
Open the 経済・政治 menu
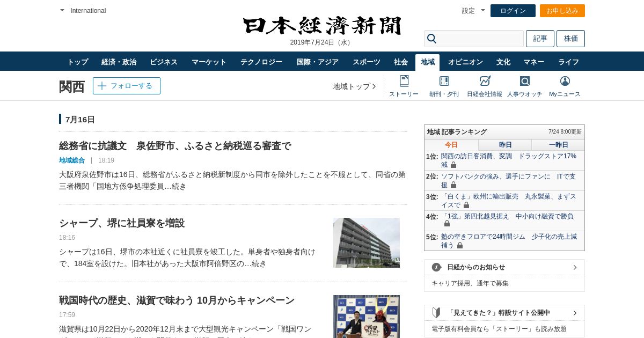pos(119,62)
